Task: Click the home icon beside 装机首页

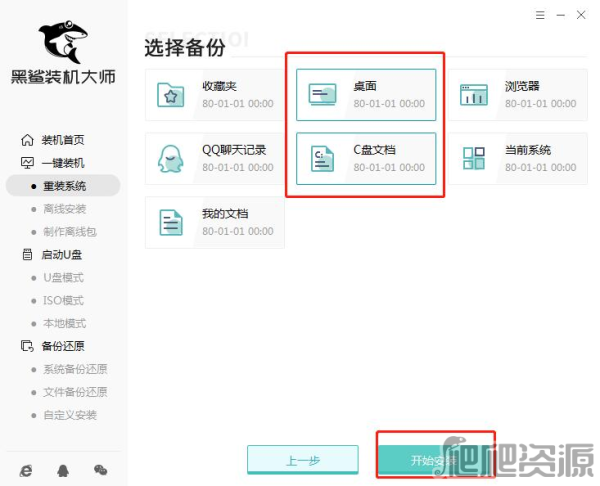Action: click(x=27, y=140)
